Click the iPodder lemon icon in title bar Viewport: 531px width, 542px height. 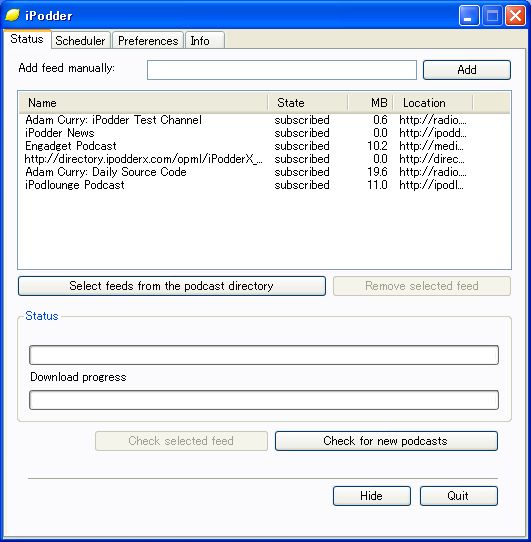tap(12, 15)
